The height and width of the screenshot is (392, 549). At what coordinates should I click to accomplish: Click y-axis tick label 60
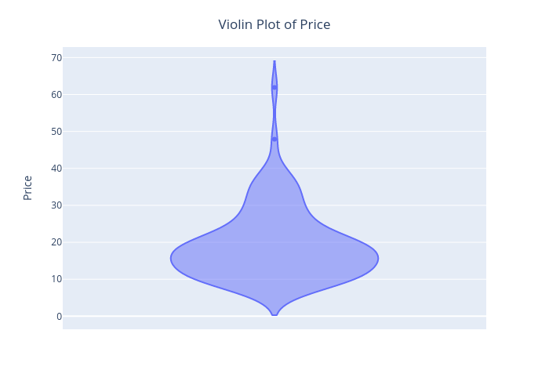click(56, 95)
